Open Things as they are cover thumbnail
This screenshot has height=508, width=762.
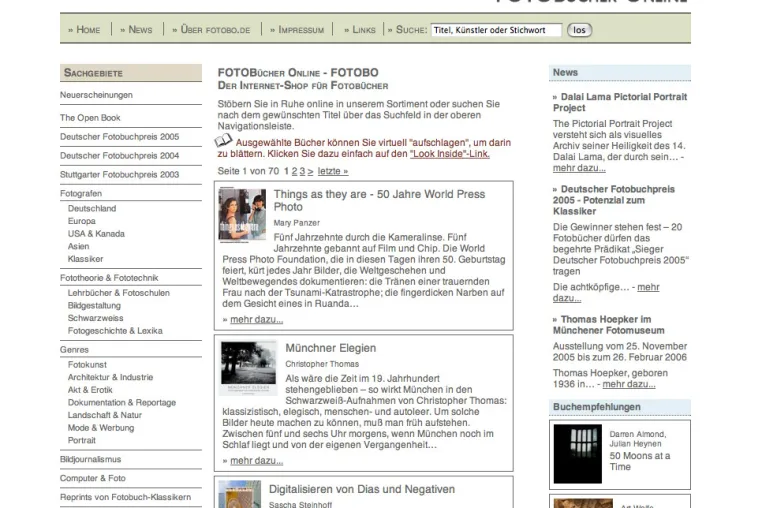point(242,214)
